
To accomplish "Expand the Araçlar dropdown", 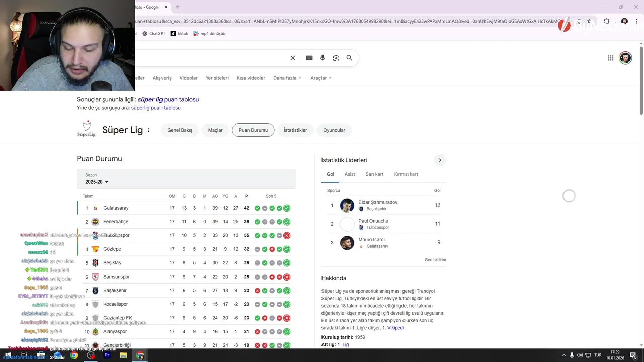I will 321,78.
